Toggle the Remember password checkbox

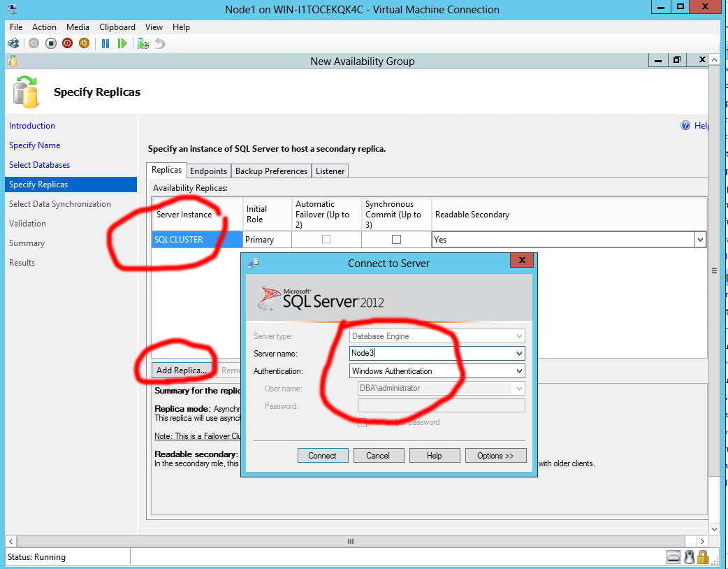click(362, 423)
